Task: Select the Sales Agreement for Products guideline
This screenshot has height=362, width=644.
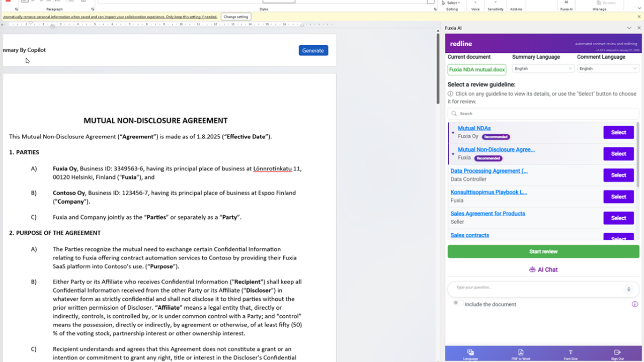Action: click(618, 218)
